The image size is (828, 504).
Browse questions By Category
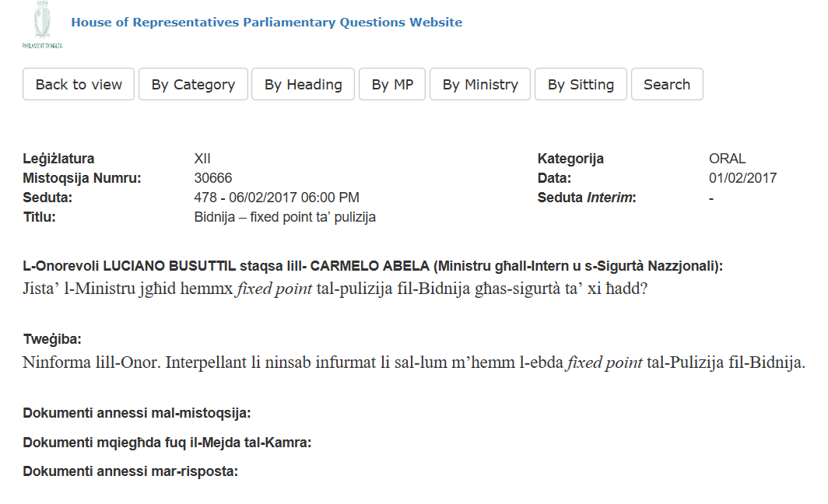[x=193, y=84]
